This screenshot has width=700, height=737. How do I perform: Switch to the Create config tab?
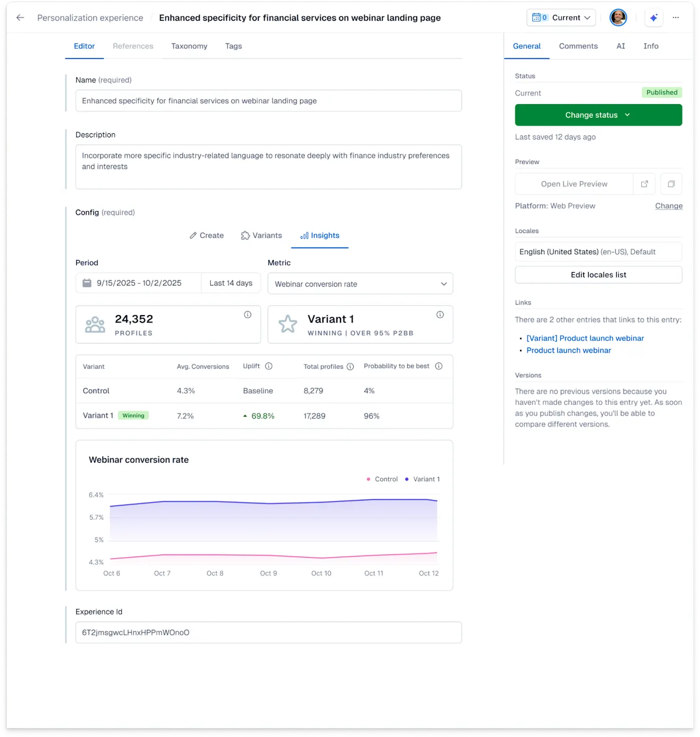coord(207,236)
